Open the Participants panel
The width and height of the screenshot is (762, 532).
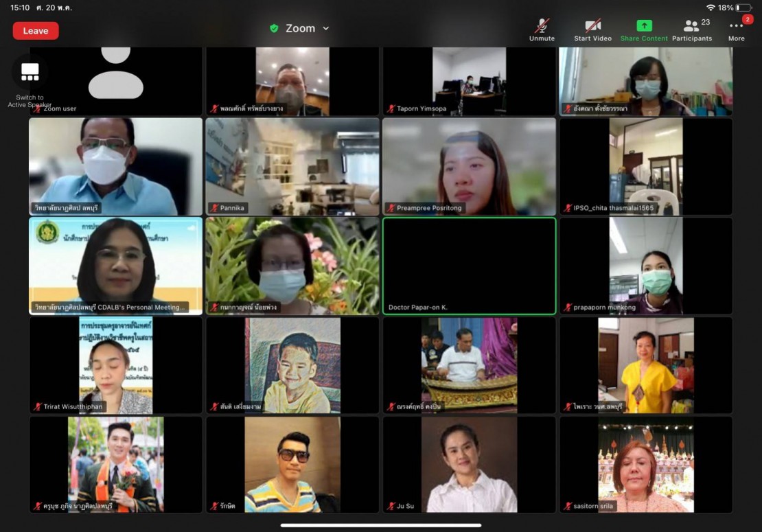(692, 30)
